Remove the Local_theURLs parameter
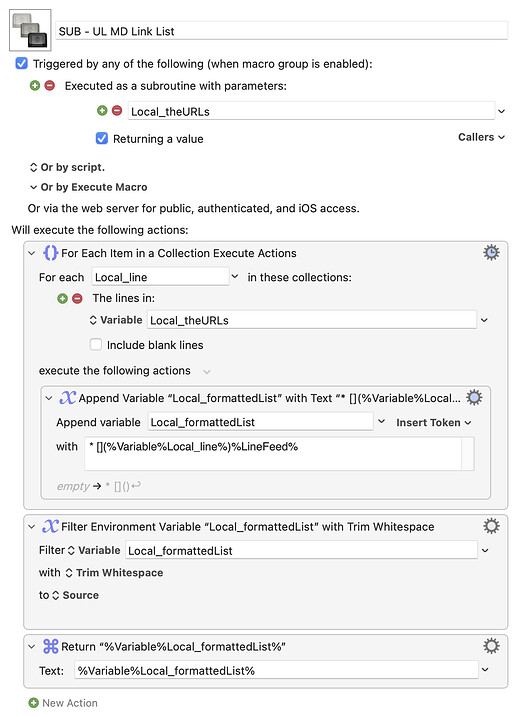Viewport: 517px width, 717px height. tap(117, 111)
